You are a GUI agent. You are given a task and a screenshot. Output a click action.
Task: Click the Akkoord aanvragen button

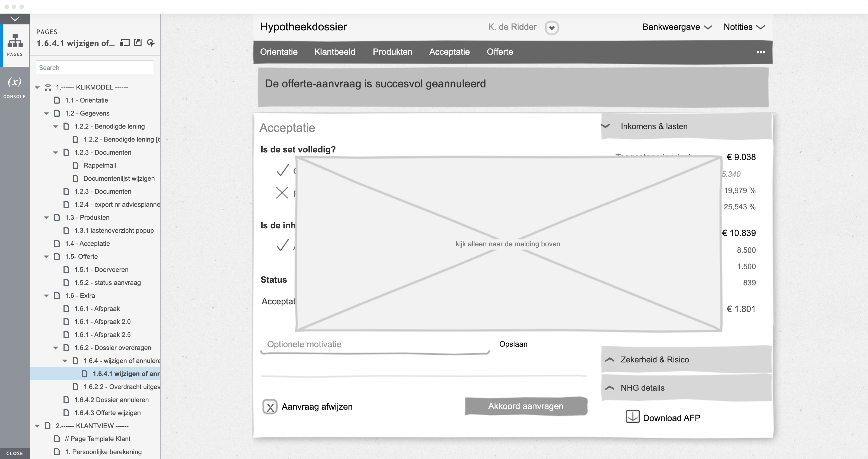pos(526,406)
